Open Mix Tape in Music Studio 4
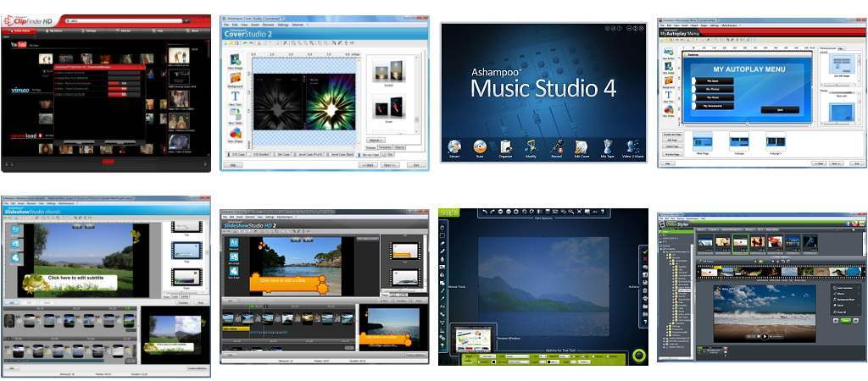Viewport: 868px width, 381px height. tap(607, 148)
